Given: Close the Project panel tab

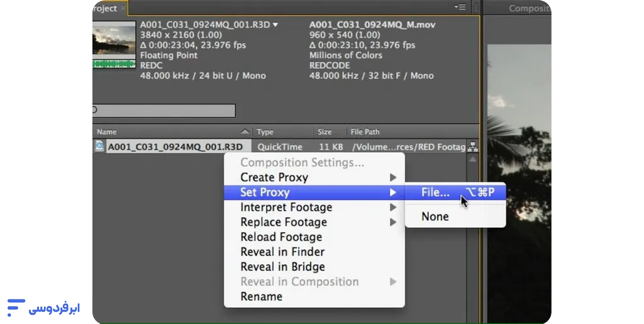Looking at the screenshot, I should [123, 8].
